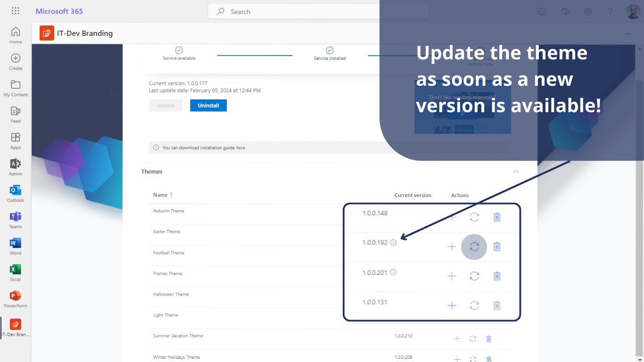Click the Uninstall button
Viewport: 644px width, 362px height.
208,106
